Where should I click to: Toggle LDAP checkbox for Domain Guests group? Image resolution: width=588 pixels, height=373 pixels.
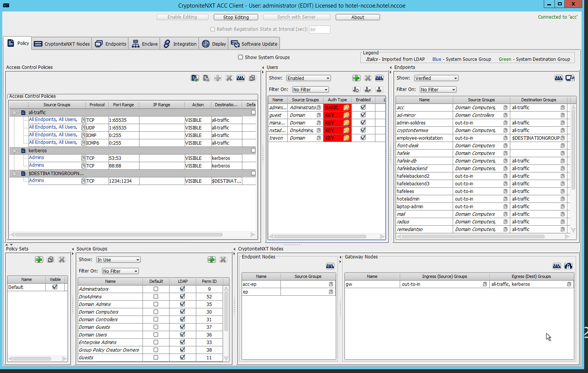point(183,327)
